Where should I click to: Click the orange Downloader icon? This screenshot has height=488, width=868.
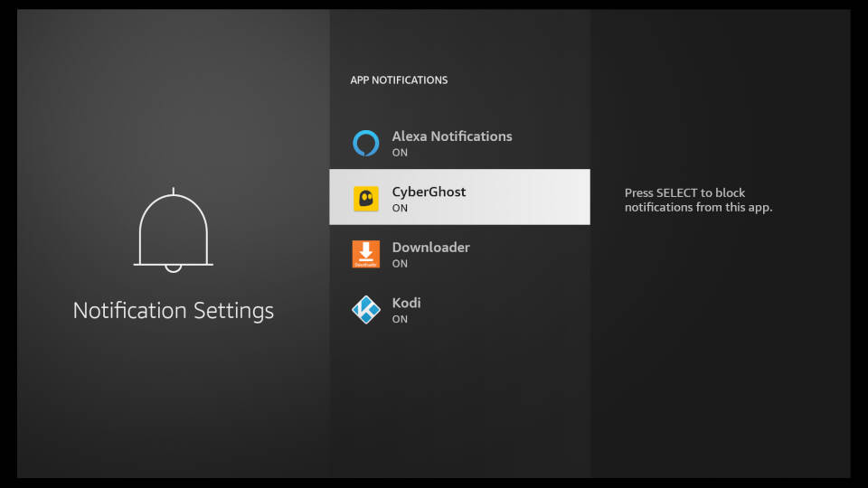[366, 254]
